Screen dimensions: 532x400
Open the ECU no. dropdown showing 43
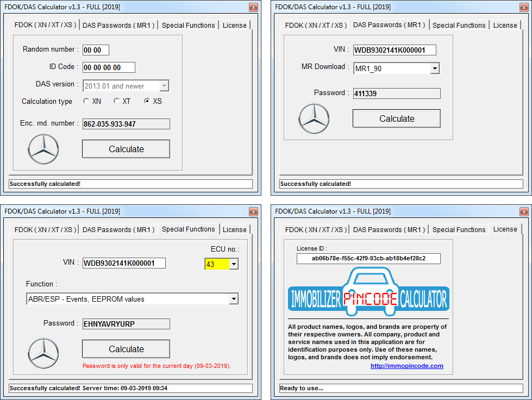(234, 264)
